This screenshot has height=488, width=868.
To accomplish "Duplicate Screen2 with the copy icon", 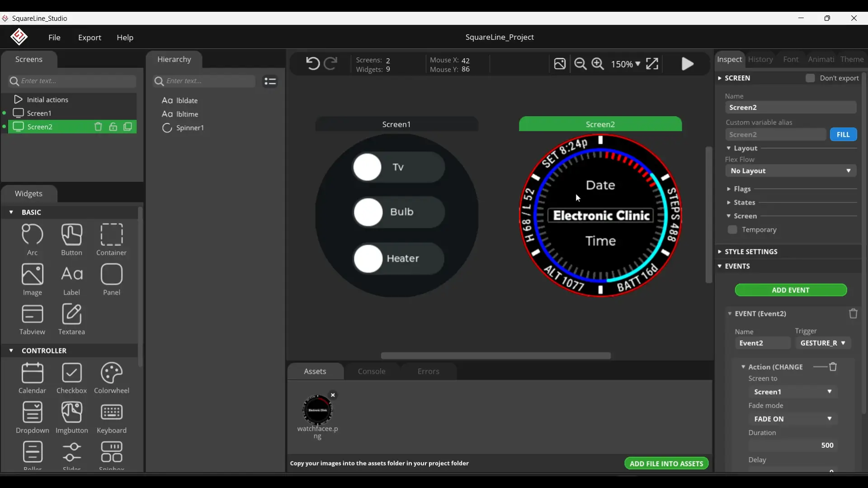I will tap(128, 127).
